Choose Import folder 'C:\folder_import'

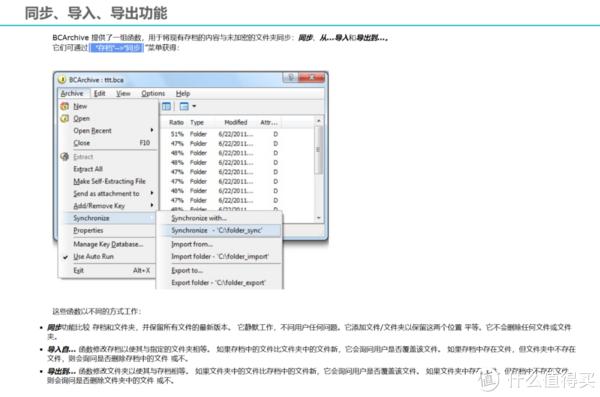tap(220, 256)
